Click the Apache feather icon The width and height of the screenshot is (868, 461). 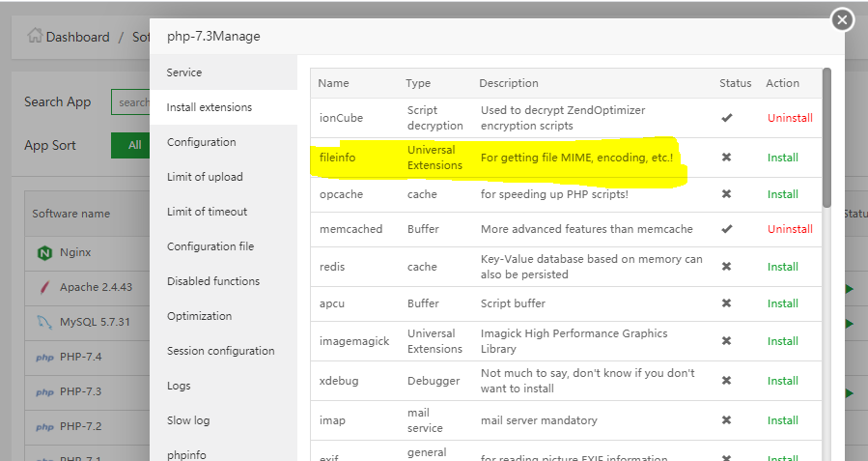coord(43,287)
